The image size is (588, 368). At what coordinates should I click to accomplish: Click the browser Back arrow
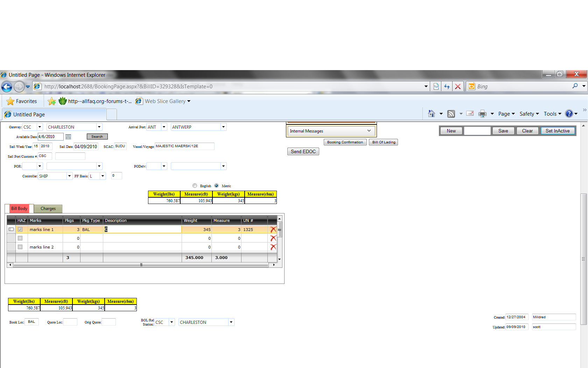(7, 87)
